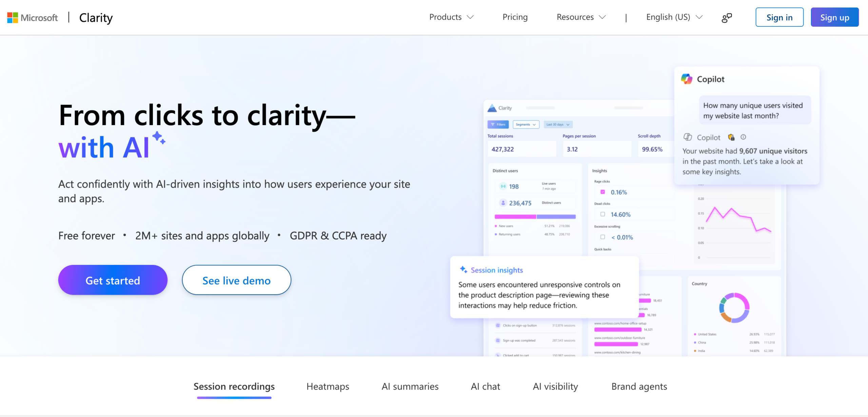Viewport: 868px width, 417px height.
Task: Click the Clicks on sign-up button row icon
Action: coord(498,325)
